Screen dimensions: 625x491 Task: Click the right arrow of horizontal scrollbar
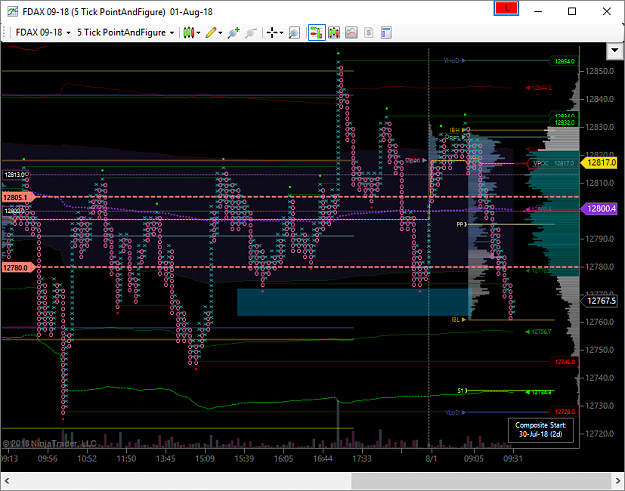tap(618, 481)
